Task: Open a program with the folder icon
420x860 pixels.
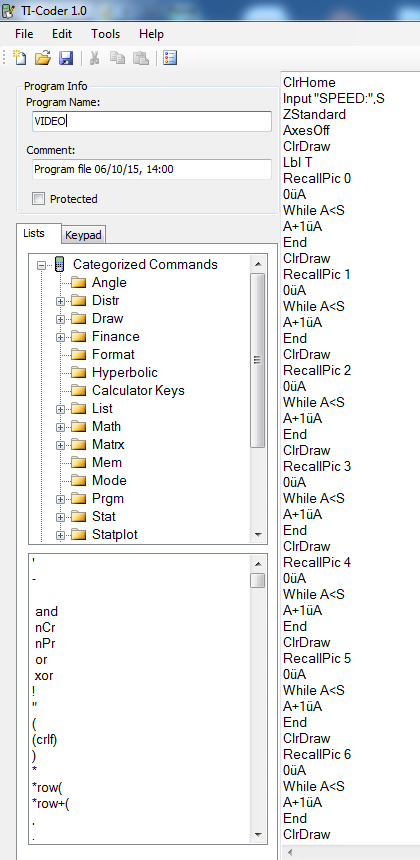Action: (x=43, y=58)
